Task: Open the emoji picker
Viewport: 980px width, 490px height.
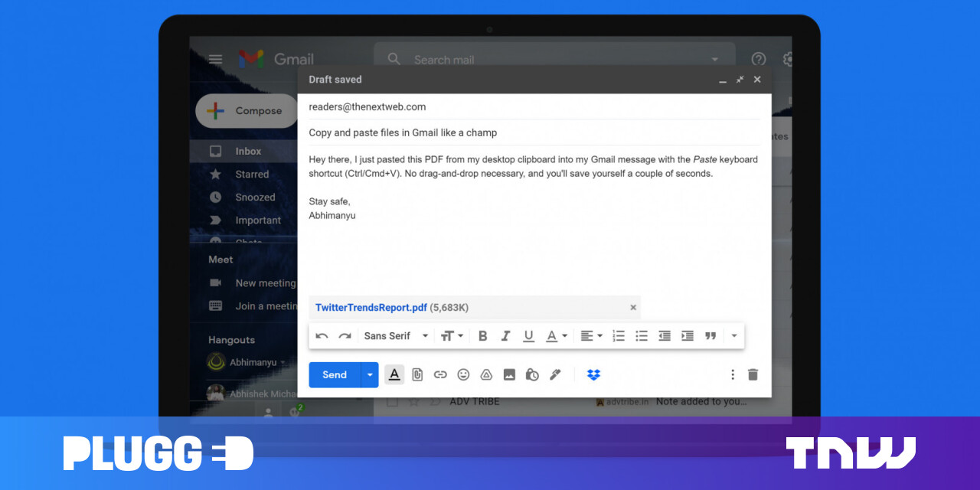Action: (x=463, y=374)
